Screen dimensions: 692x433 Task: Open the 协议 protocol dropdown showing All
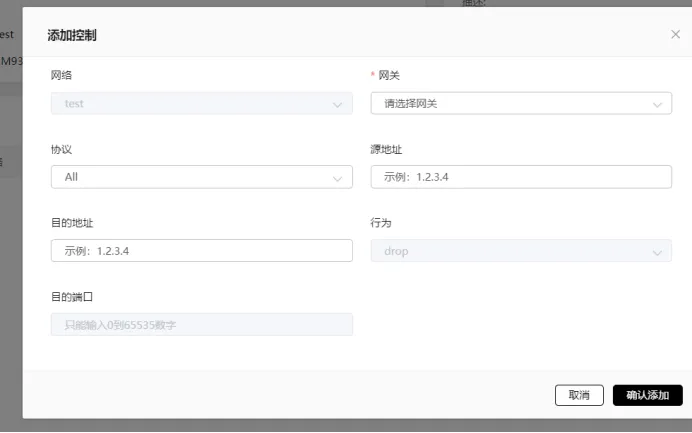coord(202,177)
